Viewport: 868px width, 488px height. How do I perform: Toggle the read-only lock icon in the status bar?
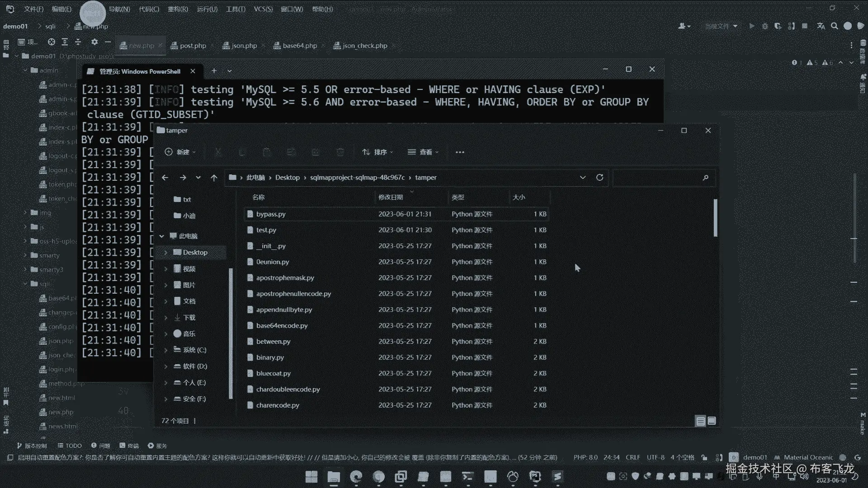tap(704, 457)
